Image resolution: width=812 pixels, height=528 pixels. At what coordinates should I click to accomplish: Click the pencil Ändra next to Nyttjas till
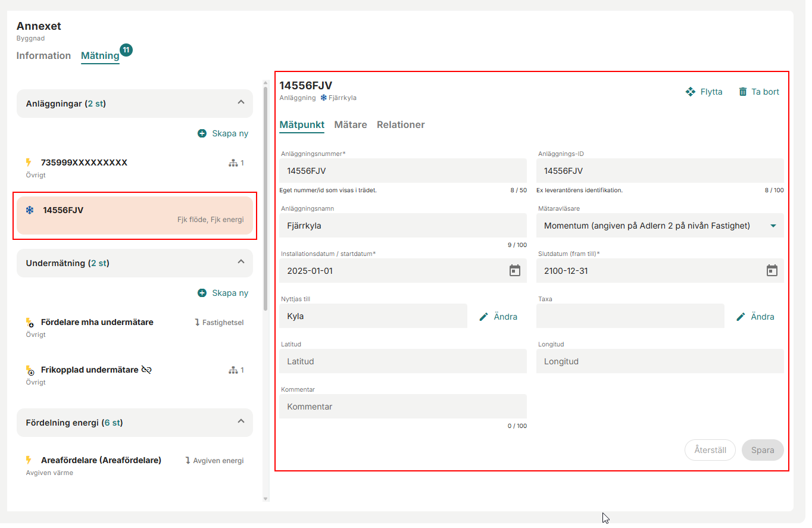click(x=484, y=317)
